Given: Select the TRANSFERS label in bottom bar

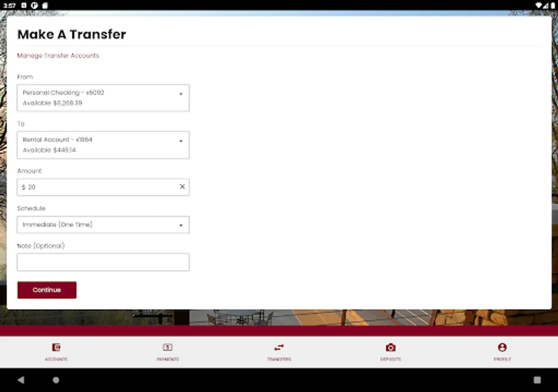Looking at the screenshot, I should [279, 359].
